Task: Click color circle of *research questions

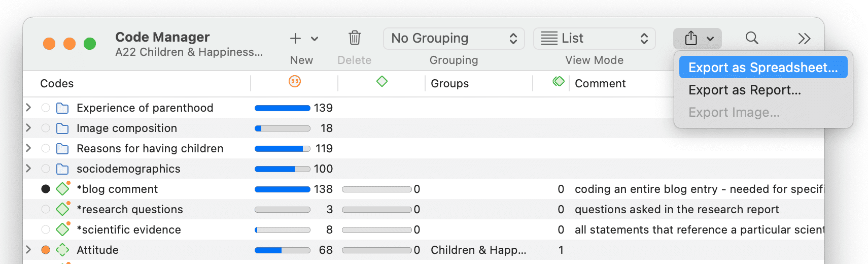Action: [x=46, y=209]
